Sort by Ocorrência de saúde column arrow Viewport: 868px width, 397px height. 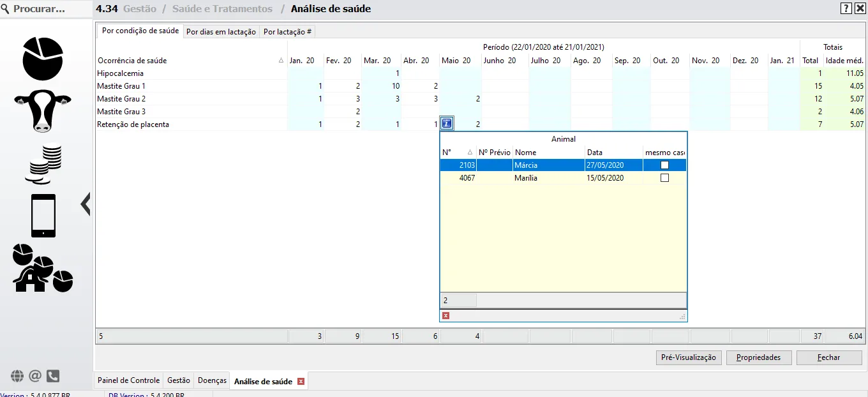[x=281, y=61]
